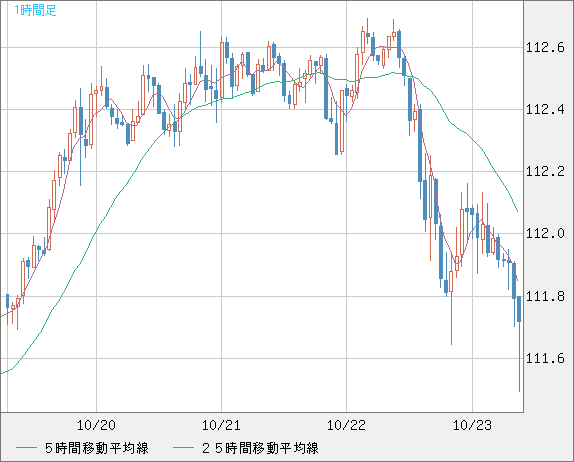
Task: Click the 112.4 price axis label
Action: (x=545, y=109)
